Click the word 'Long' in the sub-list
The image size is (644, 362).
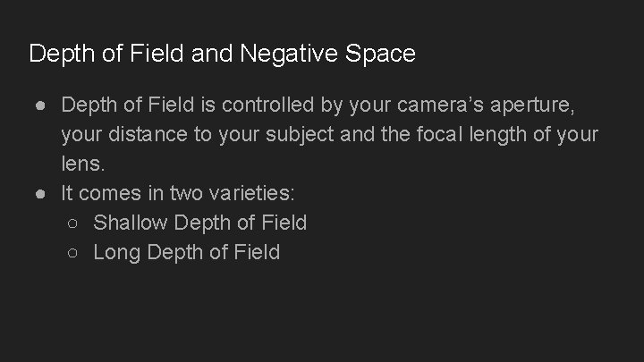click(x=117, y=253)
